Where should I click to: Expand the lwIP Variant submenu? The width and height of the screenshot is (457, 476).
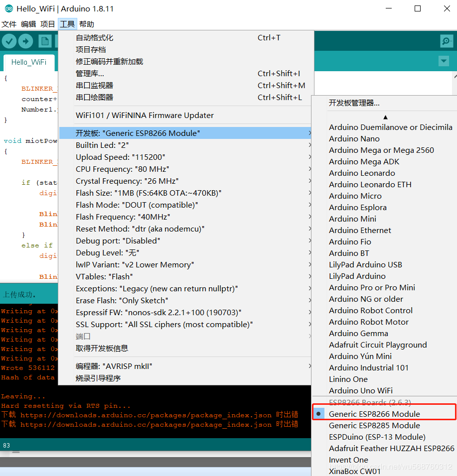click(185, 264)
